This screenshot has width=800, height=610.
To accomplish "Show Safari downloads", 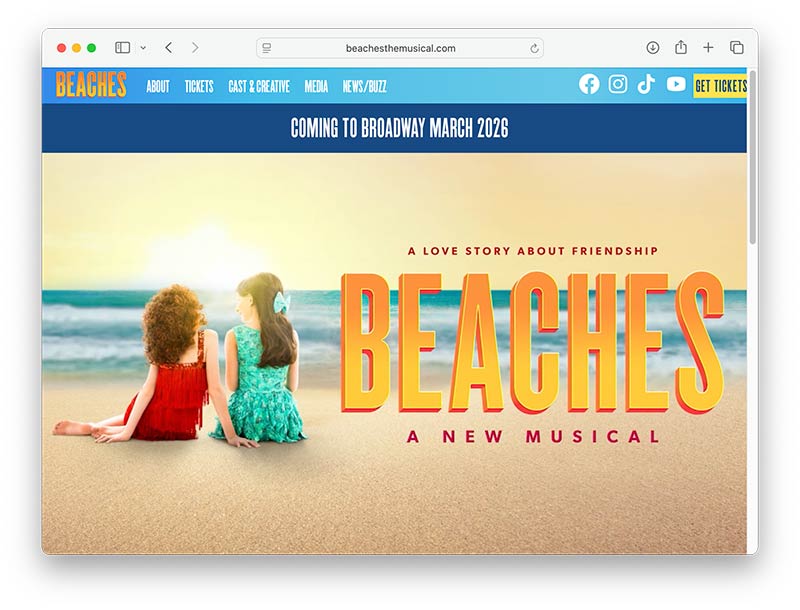I will pyautogui.click(x=653, y=48).
